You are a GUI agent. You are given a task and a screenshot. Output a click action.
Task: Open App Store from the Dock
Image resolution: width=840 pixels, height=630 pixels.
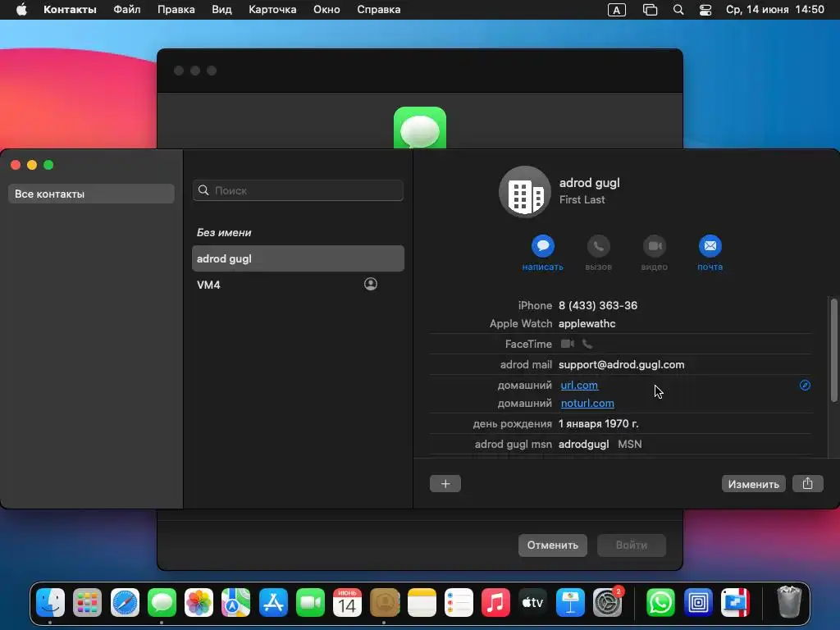pyautogui.click(x=273, y=603)
